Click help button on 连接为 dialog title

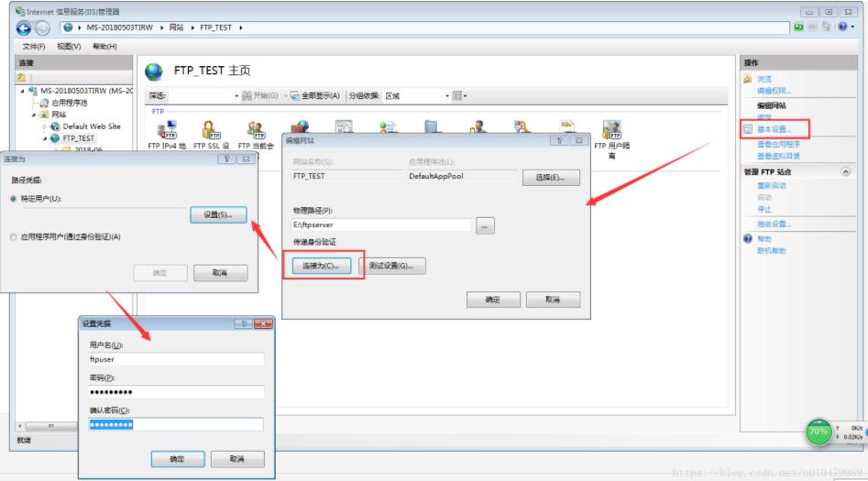coord(226,159)
